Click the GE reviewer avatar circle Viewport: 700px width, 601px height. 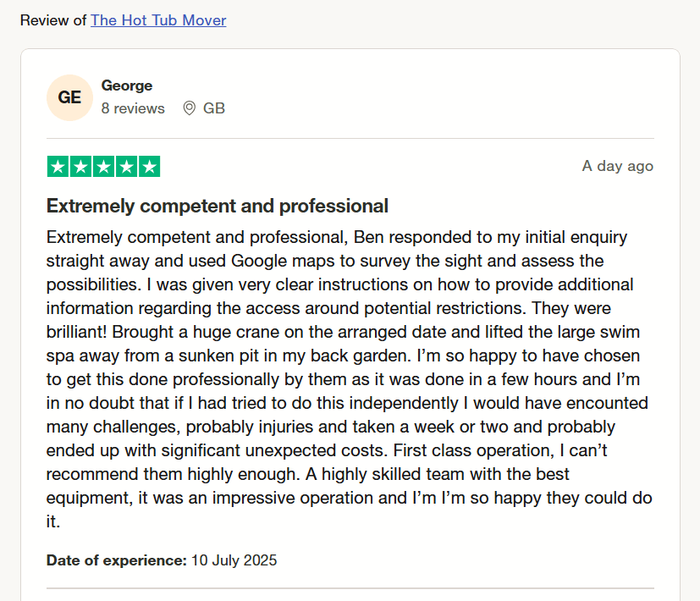tap(69, 98)
